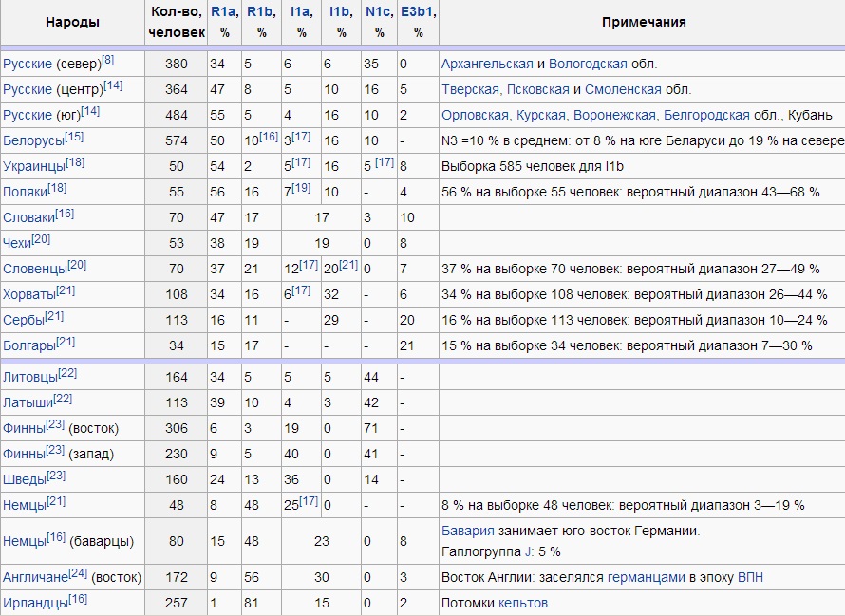Jump to footnote [8] beside Русские (север)
Viewport: 845px width, 616px height.
108,60
